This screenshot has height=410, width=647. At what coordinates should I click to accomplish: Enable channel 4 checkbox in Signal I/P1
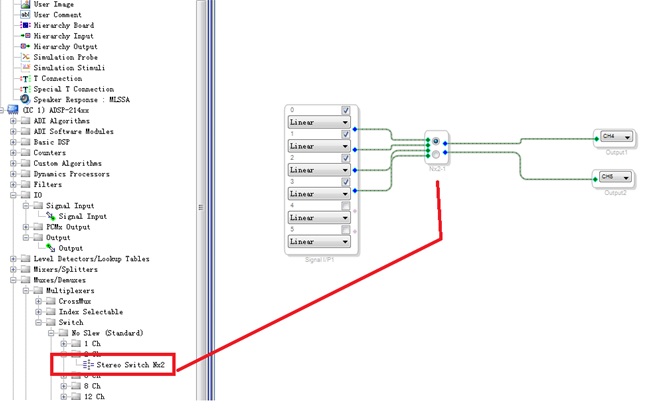point(345,205)
